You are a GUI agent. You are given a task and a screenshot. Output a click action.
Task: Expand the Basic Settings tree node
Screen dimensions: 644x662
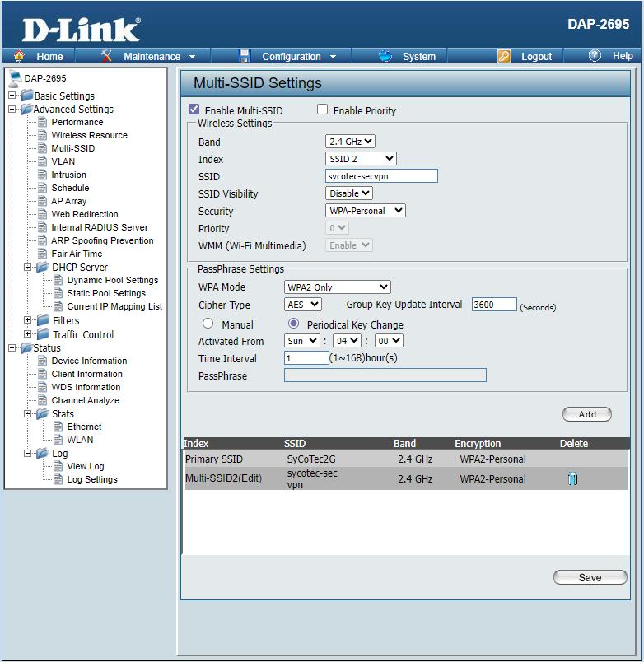coord(12,96)
